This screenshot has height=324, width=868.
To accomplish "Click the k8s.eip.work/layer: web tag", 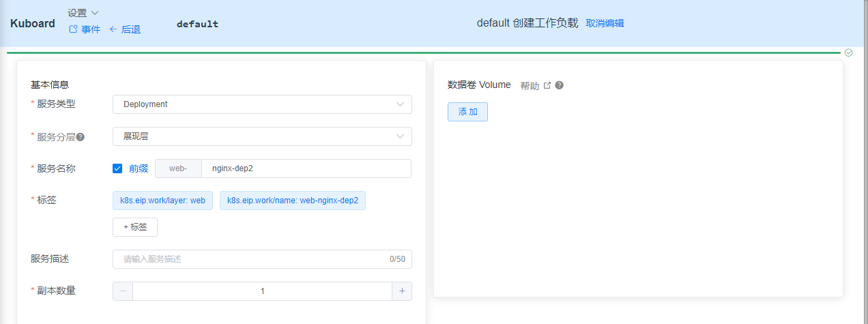I will point(162,201).
